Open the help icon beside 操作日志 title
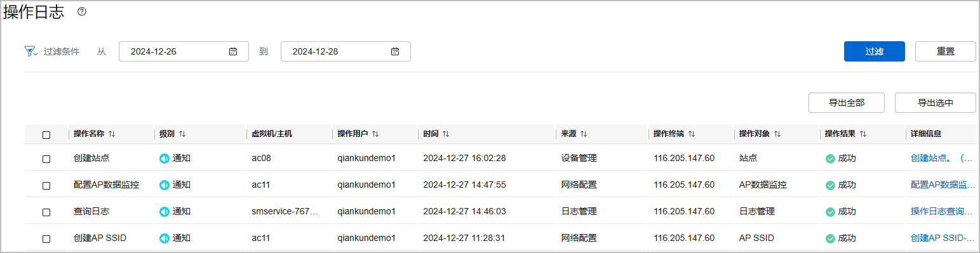This screenshot has width=980, height=253. pos(81,12)
